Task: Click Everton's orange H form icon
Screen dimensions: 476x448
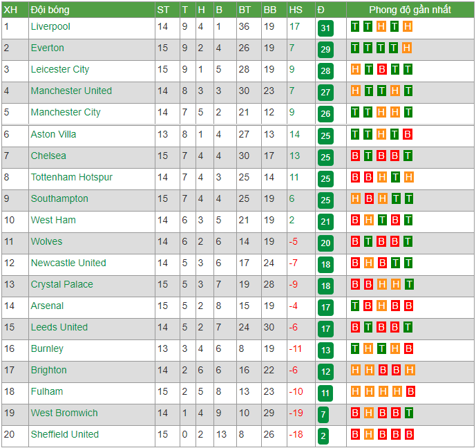Action: click(x=407, y=48)
